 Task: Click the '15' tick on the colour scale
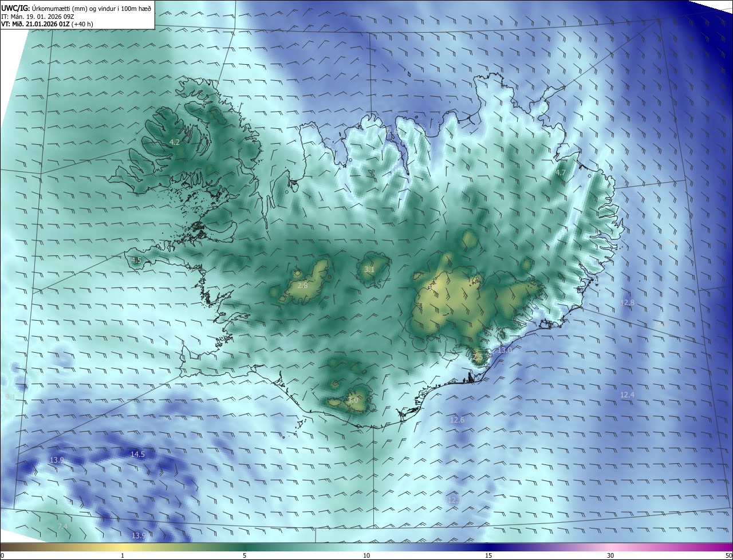(488, 555)
